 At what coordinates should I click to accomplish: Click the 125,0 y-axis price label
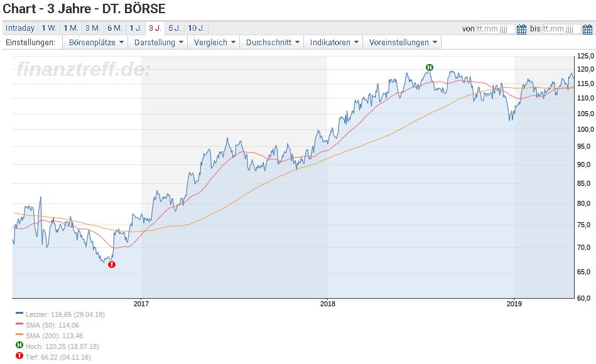[x=585, y=56]
